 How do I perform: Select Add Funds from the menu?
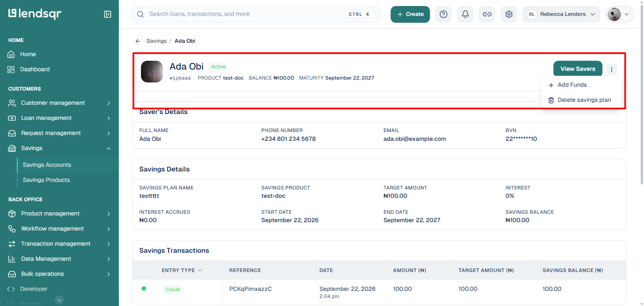pos(581,85)
